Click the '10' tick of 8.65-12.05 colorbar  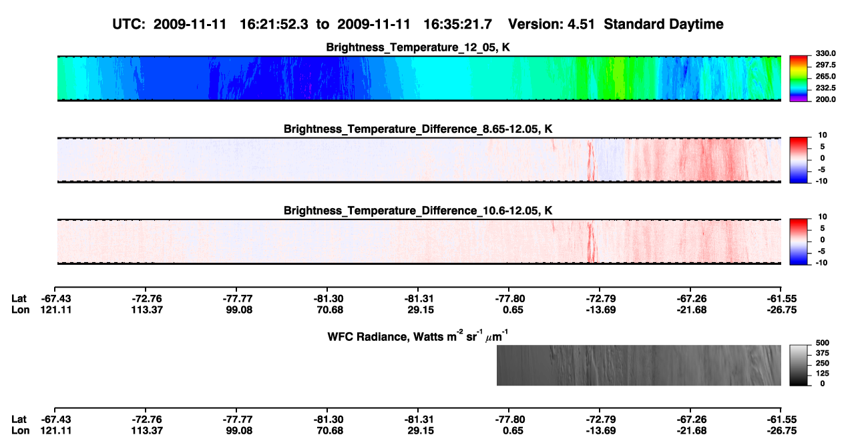822,135
